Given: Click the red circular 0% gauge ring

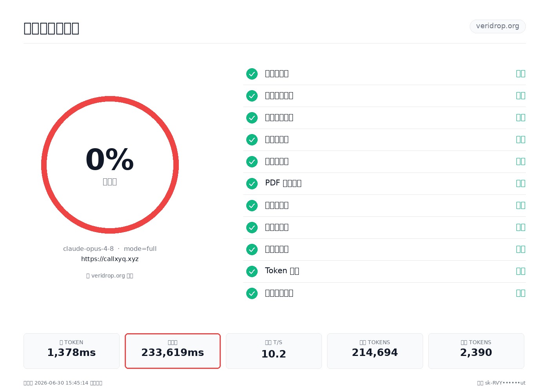Looking at the screenshot, I should 110,165.
